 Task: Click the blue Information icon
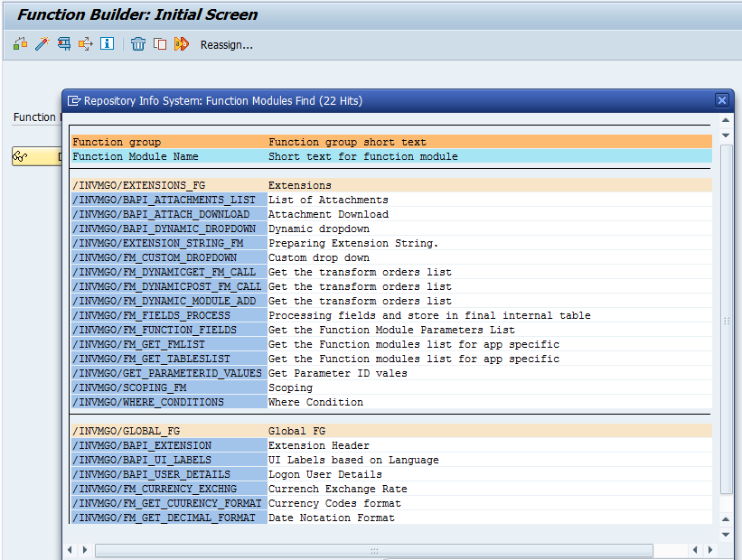(108, 43)
